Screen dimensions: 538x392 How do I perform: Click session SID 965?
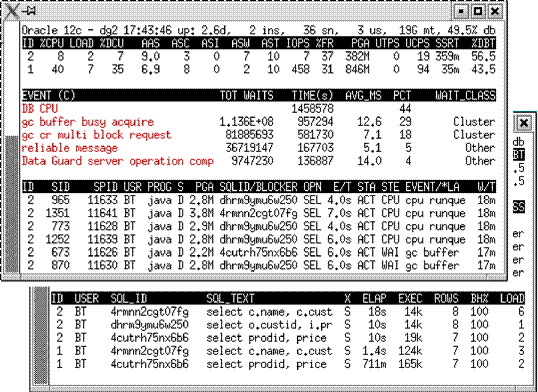60,200
